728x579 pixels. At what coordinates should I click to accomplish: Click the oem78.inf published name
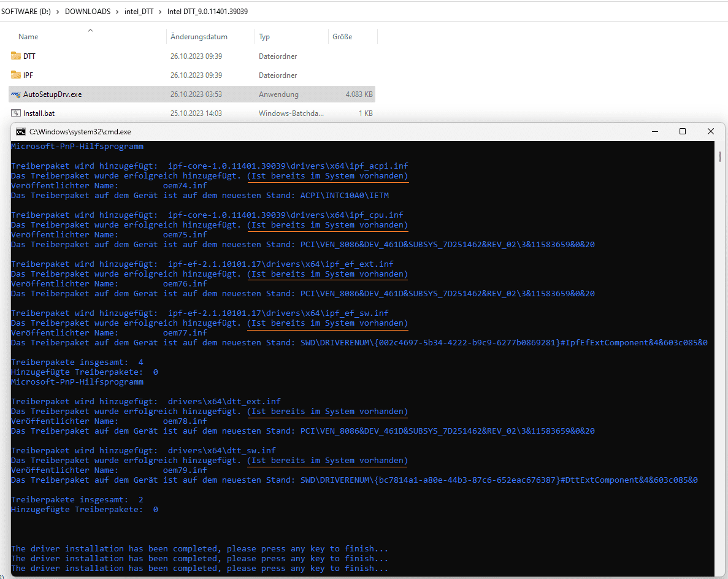coord(185,421)
